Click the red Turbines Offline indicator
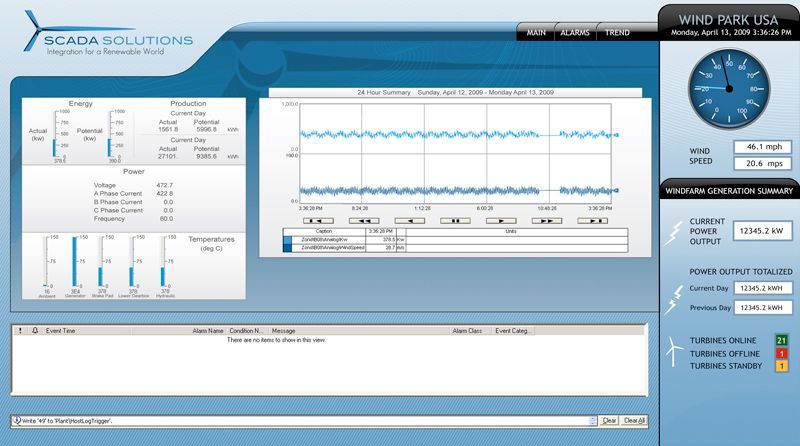The width and height of the screenshot is (800, 446). 781,354
